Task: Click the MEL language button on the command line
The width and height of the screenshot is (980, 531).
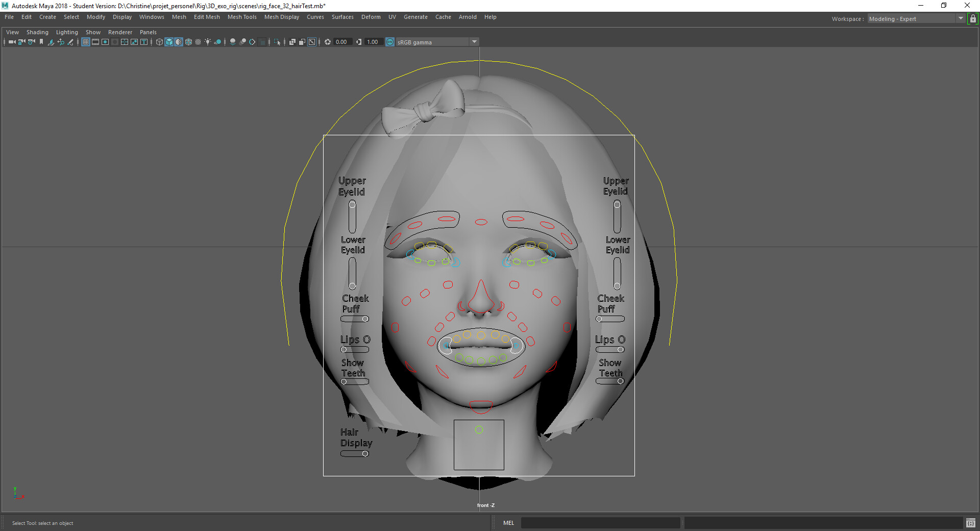Action: [508, 523]
